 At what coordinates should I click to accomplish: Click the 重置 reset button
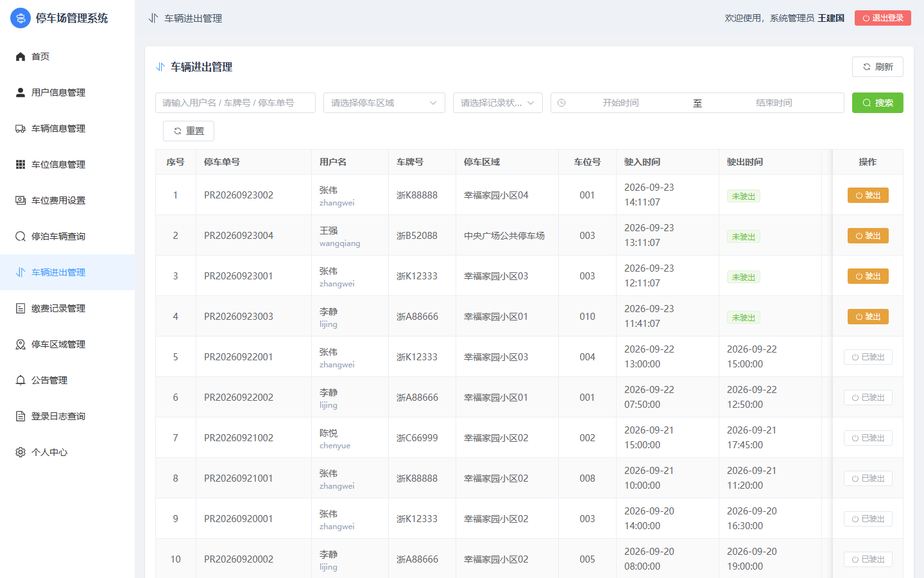(x=189, y=131)
